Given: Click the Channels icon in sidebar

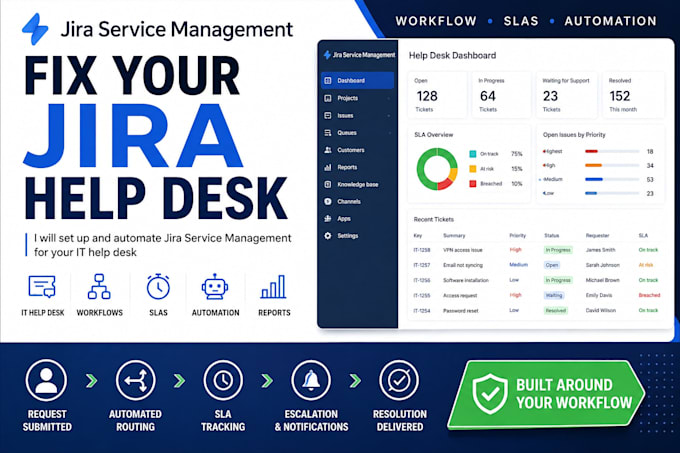Looking at the screenshot, I should pyautogui.click(x=328, y=202).
